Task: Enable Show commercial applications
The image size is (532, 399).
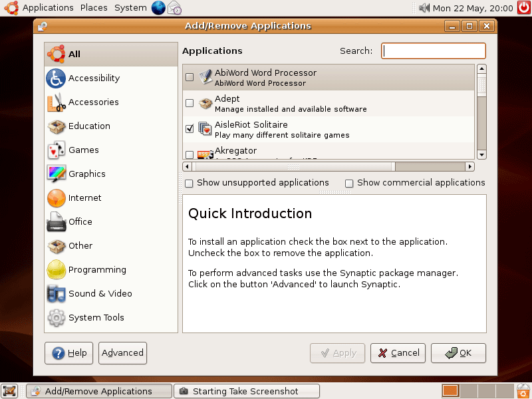Action: [x=349, y=183]
